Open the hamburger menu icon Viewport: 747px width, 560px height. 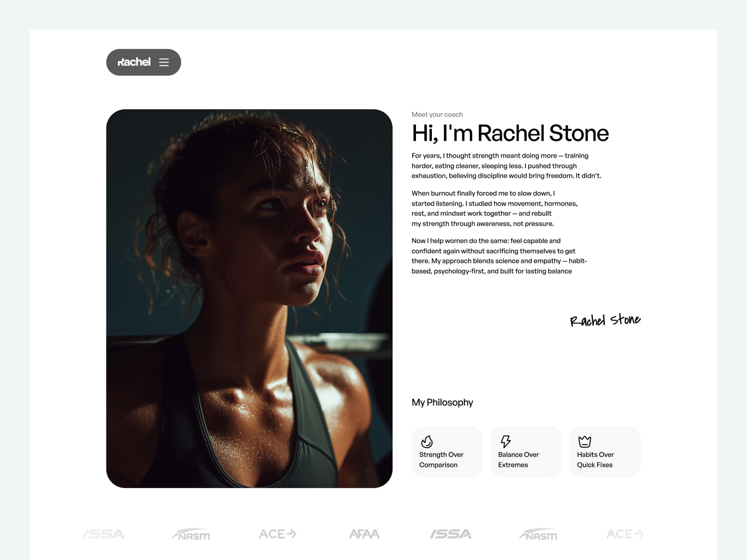point(164,62)
